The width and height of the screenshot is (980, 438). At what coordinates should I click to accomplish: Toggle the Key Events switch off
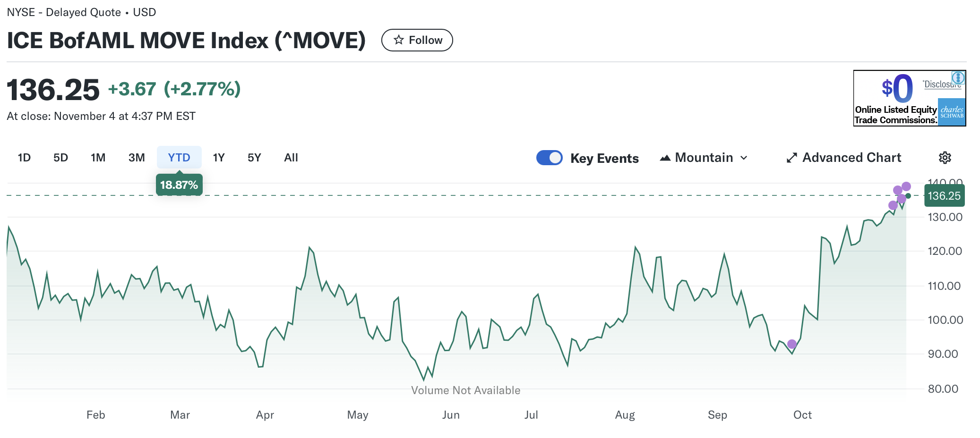click(549, 158)
